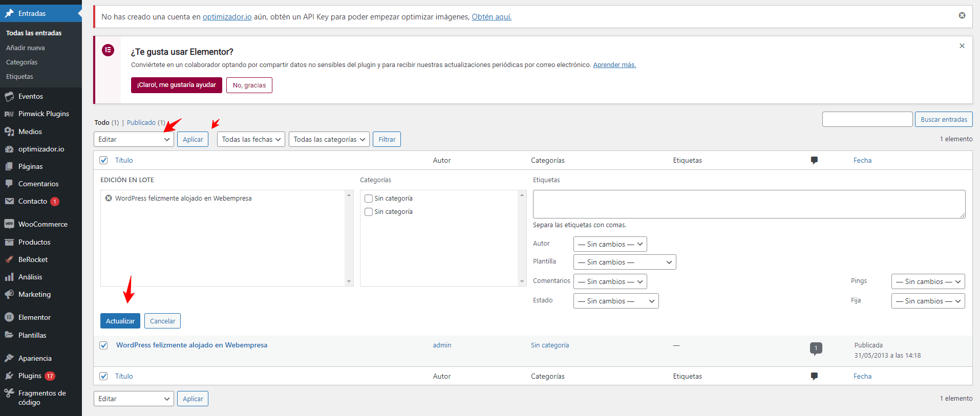Image resolution: width=980 pixels, height=416 pixels.
Task: Click the bottom Aplicar button
Action: 193,399
